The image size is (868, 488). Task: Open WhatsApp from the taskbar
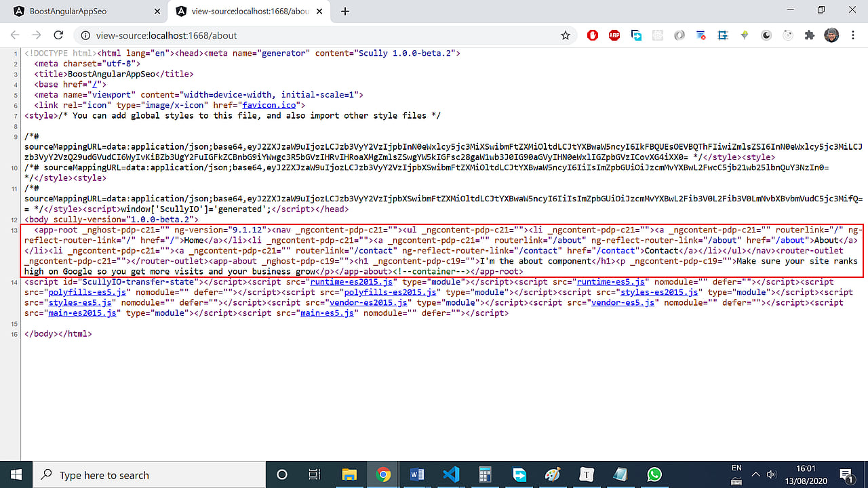point(654,474)
